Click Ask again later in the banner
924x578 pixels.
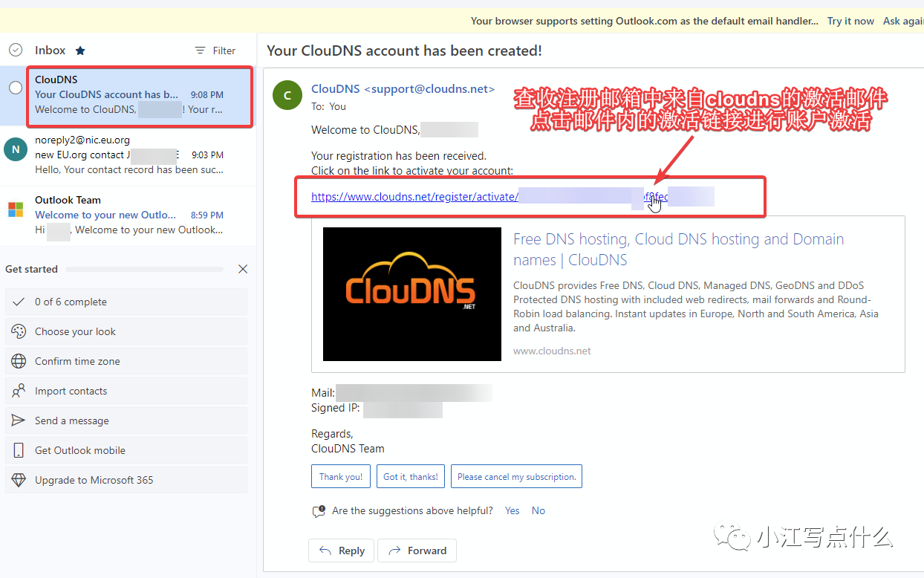coord(903,21)
